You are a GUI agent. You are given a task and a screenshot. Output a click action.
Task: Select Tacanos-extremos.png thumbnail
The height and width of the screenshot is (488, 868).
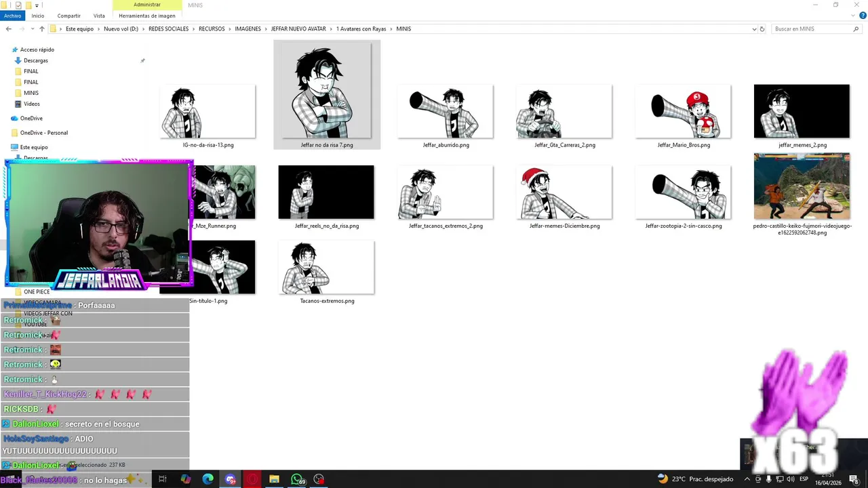(x=327, y=268)
